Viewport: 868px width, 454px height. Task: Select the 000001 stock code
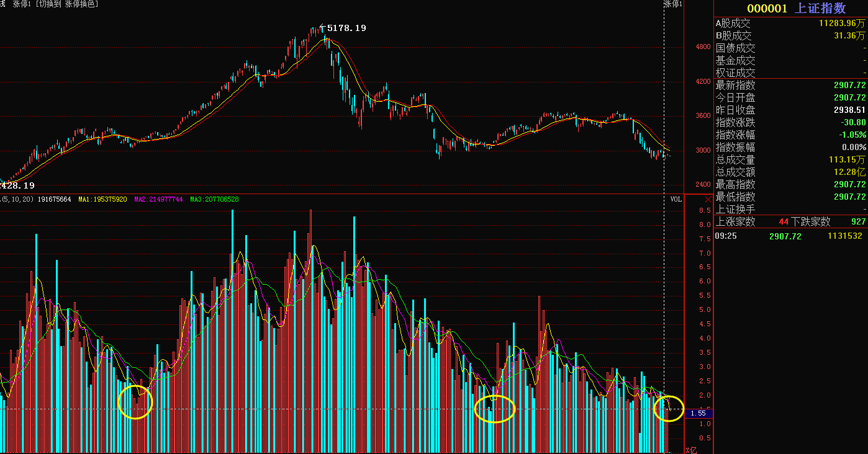767,8
